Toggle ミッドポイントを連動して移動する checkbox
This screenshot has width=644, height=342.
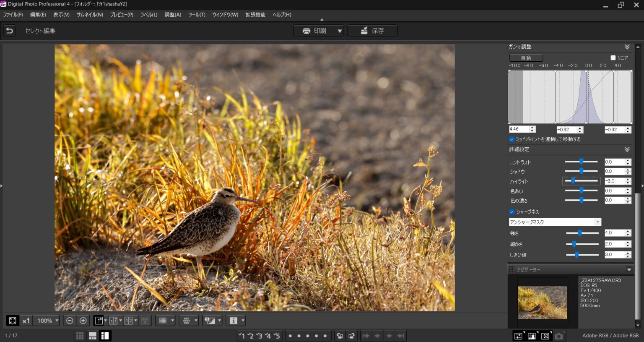tap(512, 139)
